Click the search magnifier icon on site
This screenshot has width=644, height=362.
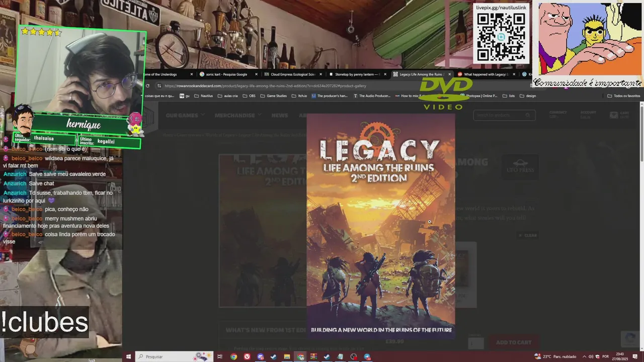(x=528, y=115)
